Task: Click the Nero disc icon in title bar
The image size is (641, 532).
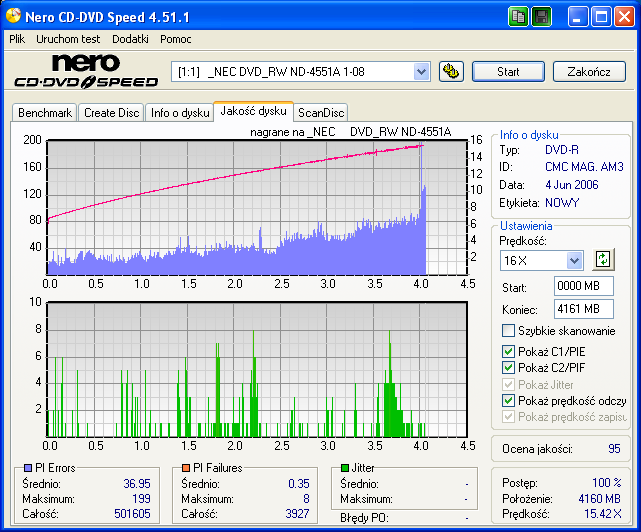Action: (x=13, y=16)
